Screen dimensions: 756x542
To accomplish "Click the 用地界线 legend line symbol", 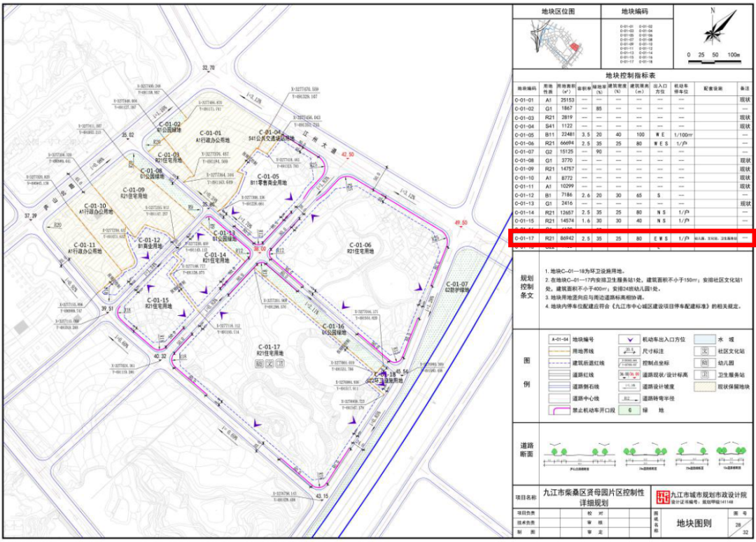I will coord(559,352).
